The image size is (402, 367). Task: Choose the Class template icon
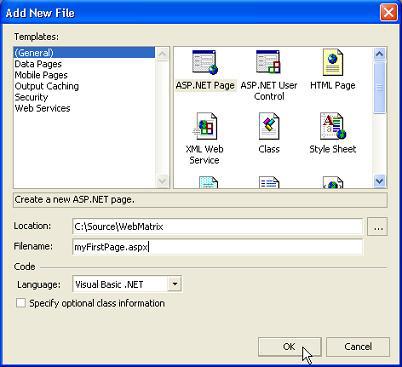[x=269, y=126]
